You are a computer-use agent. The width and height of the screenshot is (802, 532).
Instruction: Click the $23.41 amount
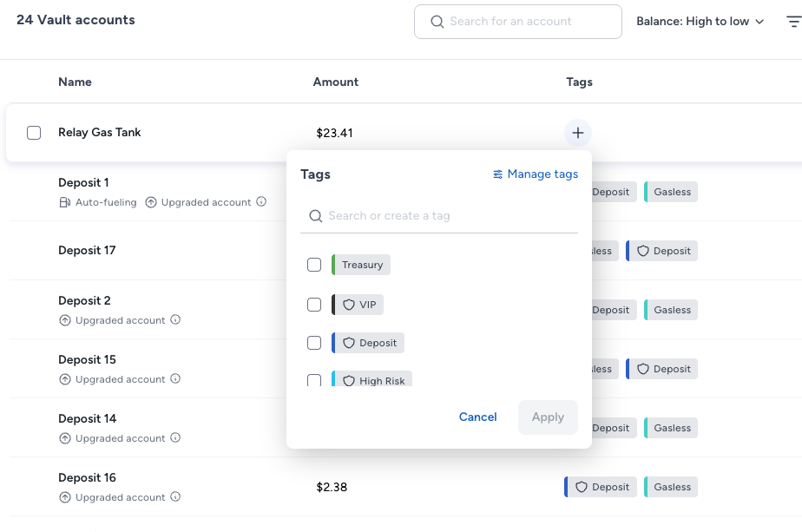[334, 134]
